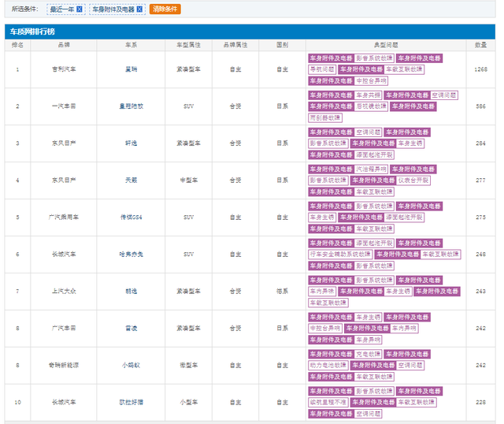504x424 pixels.
Task: Open the 皇冠陆放 car series link
Action: coord(132,106)
